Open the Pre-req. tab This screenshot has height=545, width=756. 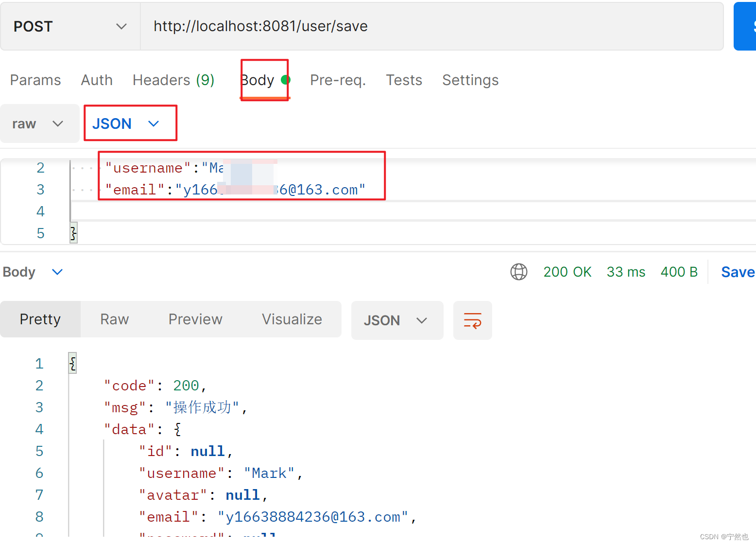(x=338, y=80)
